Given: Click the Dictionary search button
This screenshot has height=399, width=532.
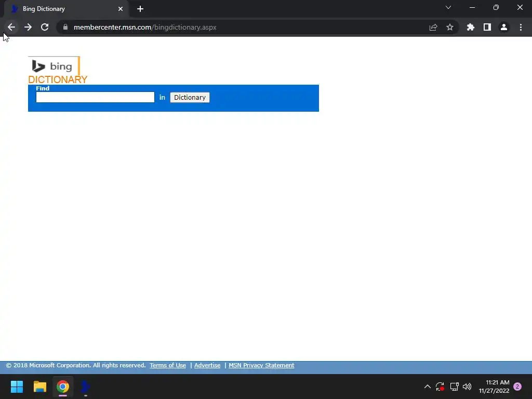Looking at the screenshot, I should [x=190, y=97].
